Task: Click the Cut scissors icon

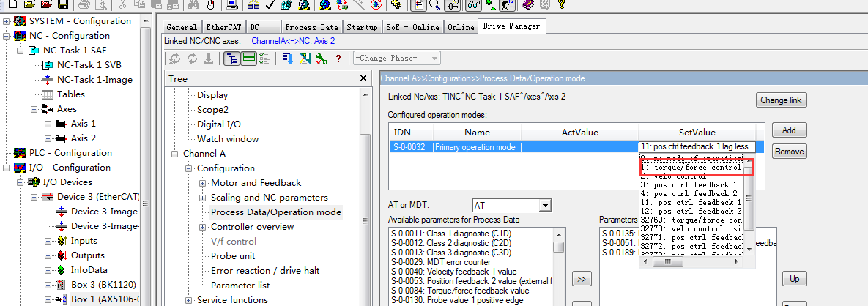Action: click(123, 5)
